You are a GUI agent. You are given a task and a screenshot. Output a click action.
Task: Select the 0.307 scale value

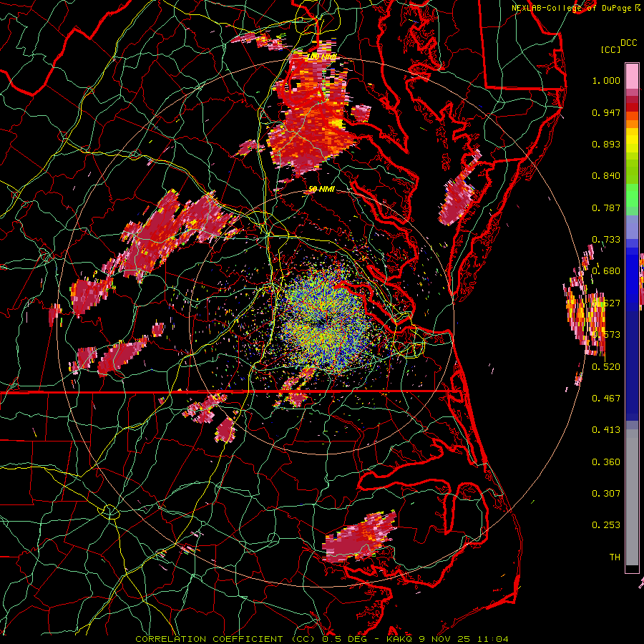(x=606, y=493)
